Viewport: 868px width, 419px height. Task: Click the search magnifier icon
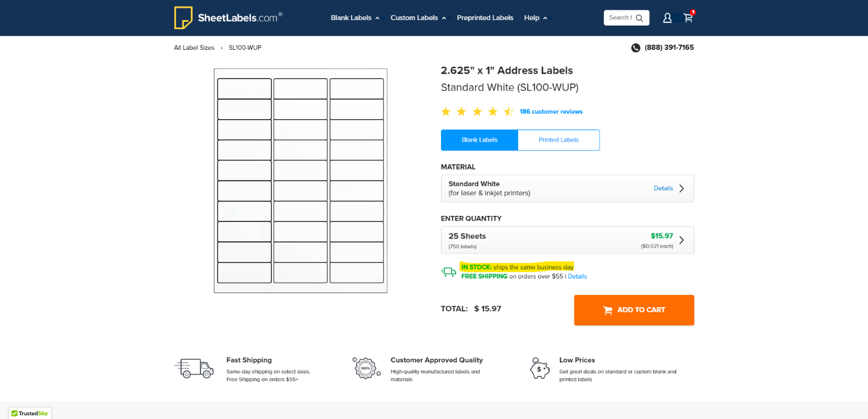pyautogui.click(x=639, y=18)
